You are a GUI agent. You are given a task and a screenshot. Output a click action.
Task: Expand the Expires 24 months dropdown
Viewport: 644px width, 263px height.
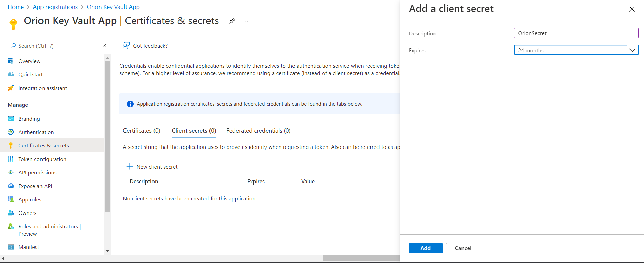pos(576,50)
